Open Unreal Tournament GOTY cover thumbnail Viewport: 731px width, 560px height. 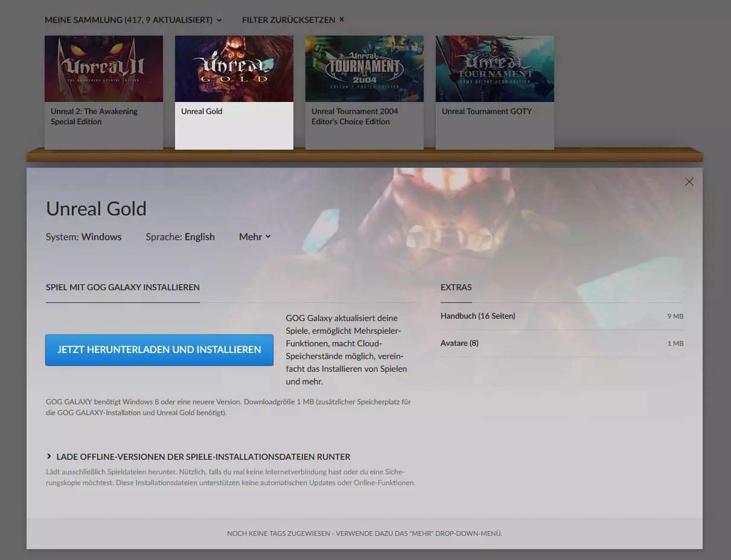click(x=495, y=69)
